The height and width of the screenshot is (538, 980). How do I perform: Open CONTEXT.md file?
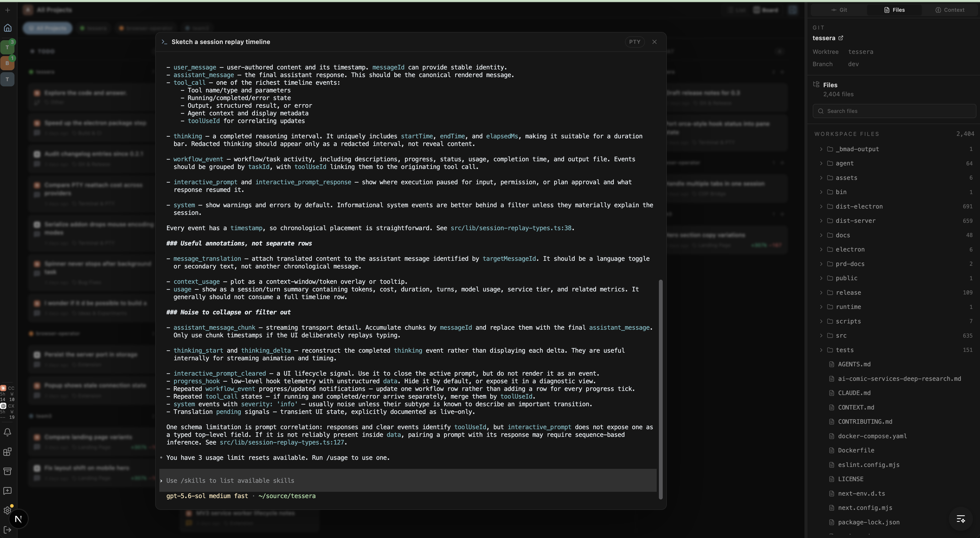point(856,408)
